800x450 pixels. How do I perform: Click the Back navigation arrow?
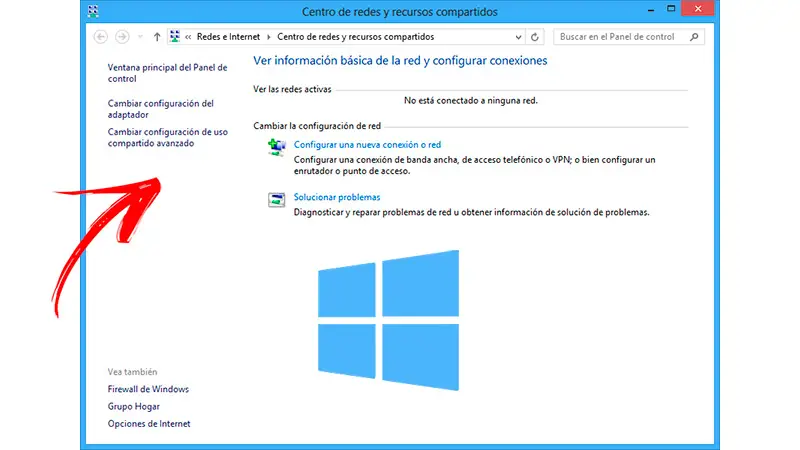click(101, 37)
